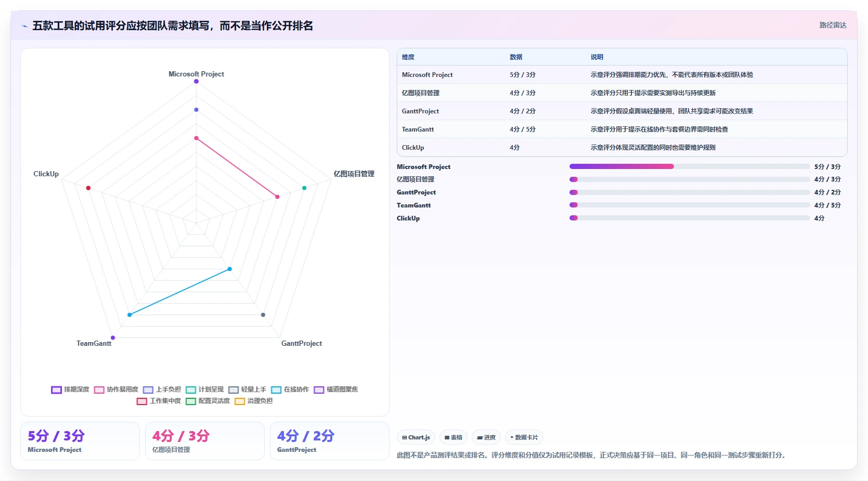Select the ClickUp table row name
The image size is (868, 481).
point(413,148)
